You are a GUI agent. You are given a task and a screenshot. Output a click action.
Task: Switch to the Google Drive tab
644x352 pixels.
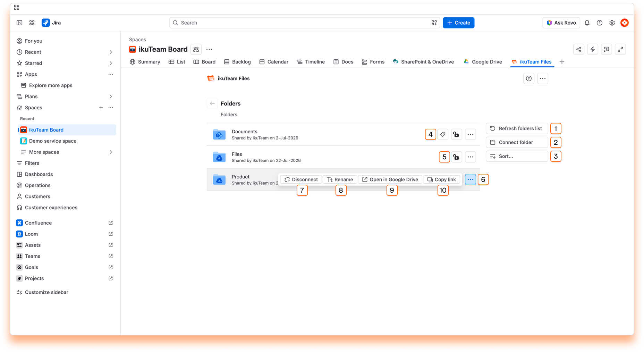coord(483,62)
